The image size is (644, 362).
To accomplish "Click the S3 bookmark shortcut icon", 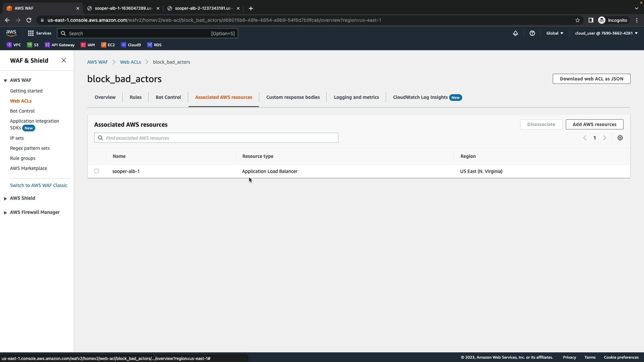I will pyautogui.click(x=30, y=45).
